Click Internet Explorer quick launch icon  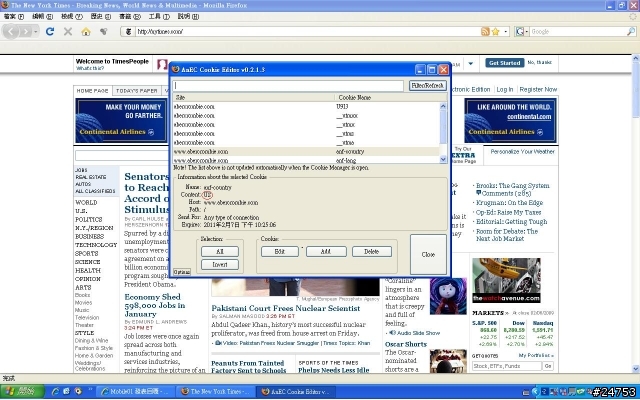pyautogui.click(x=55, y=391)
